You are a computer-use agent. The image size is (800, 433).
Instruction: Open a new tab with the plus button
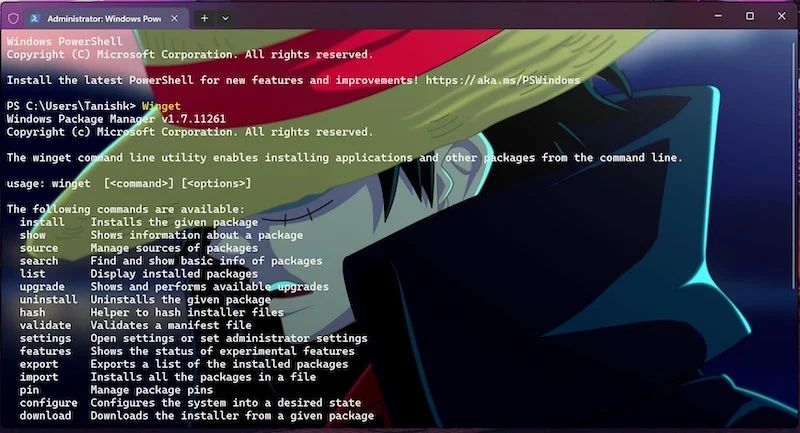pos(204,18)
